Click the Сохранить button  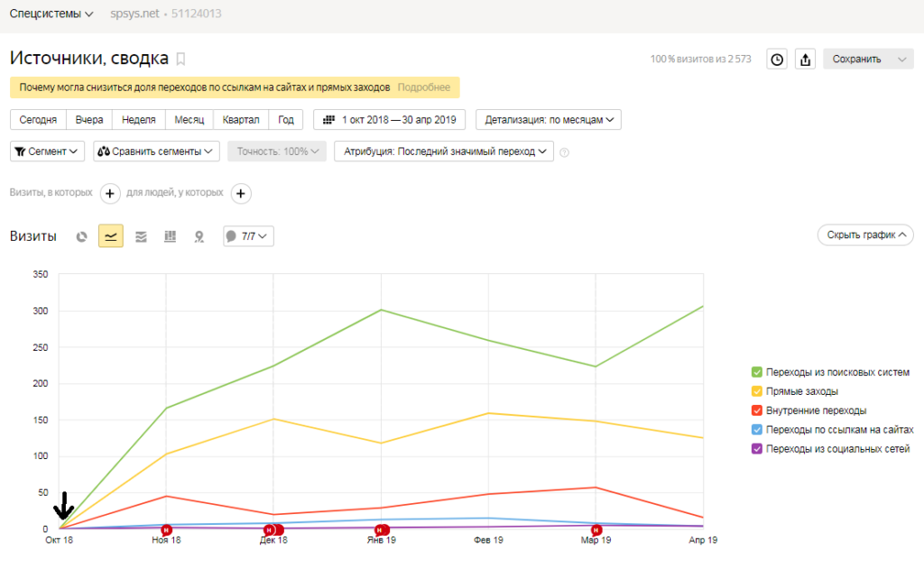(x=857, y=59)
